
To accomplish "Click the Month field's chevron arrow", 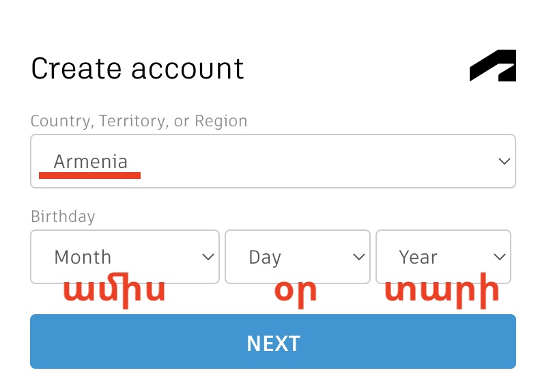I will 208,257.
